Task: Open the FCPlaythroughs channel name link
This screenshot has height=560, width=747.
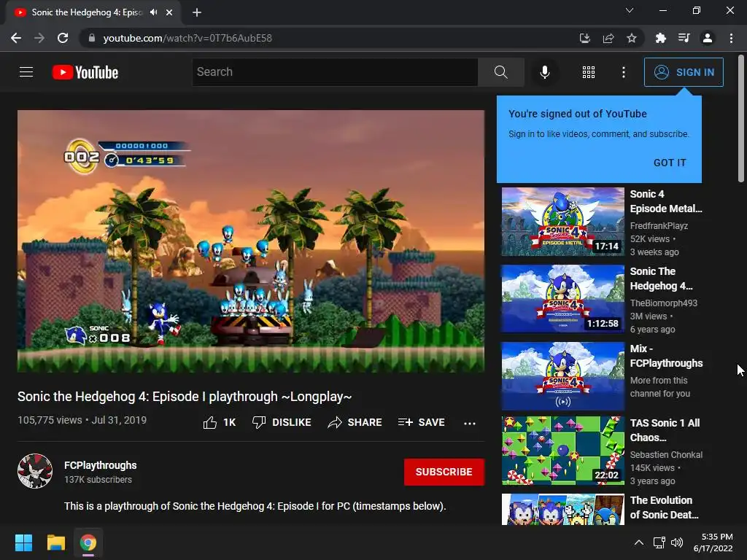Action: point(101,465)
